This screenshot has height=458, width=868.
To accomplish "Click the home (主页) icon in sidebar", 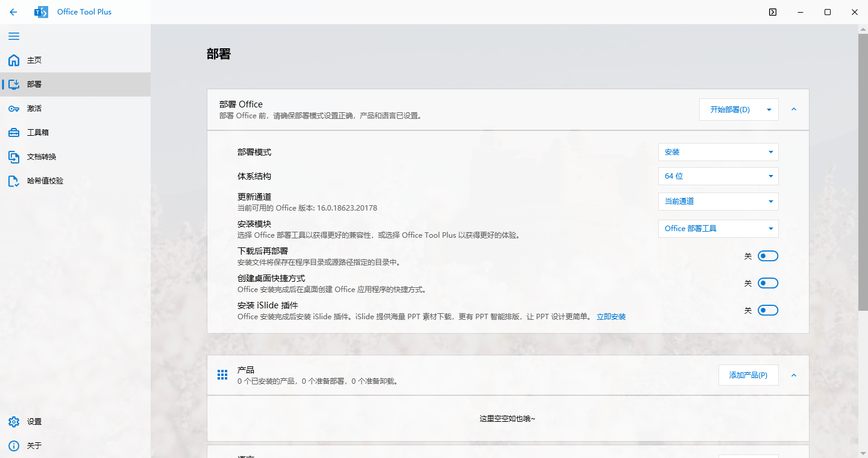I will pyautogui.click(x=14, y=60).
